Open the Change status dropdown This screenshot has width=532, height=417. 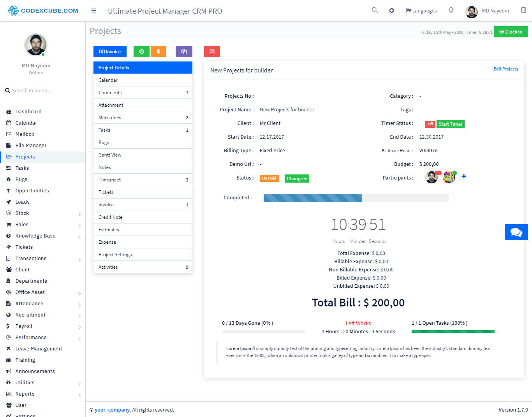point(297,179)
